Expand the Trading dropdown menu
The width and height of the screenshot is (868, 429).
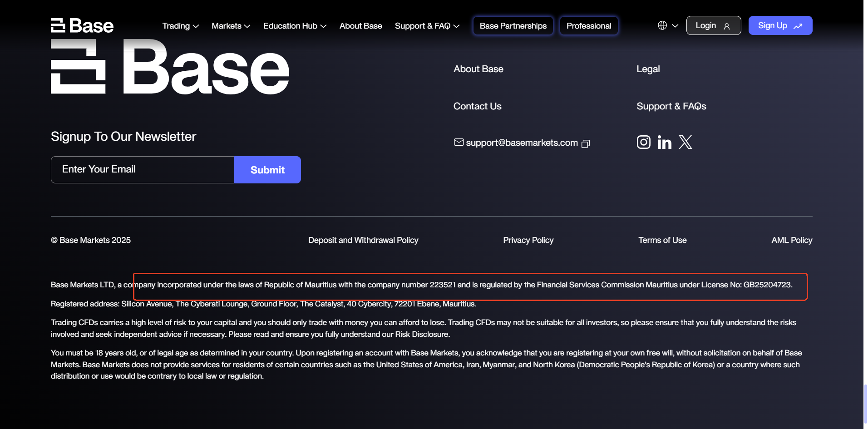click(180, 26)
